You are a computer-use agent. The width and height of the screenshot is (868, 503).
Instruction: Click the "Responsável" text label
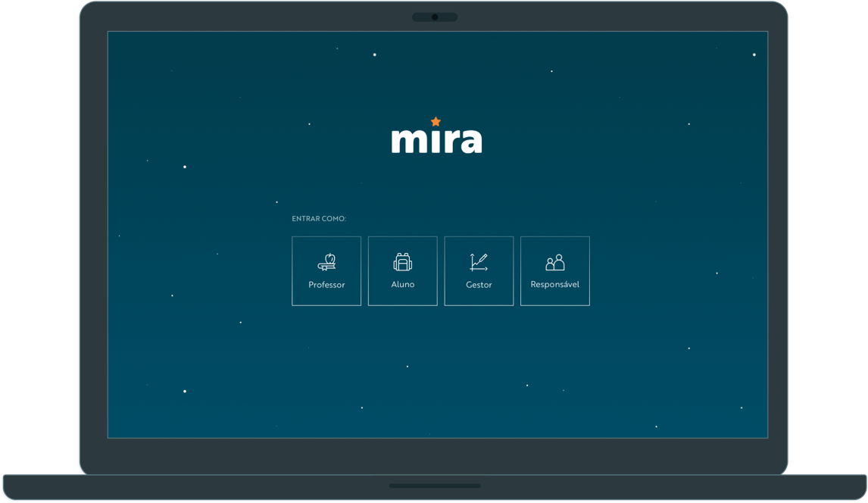coord(555,285)
